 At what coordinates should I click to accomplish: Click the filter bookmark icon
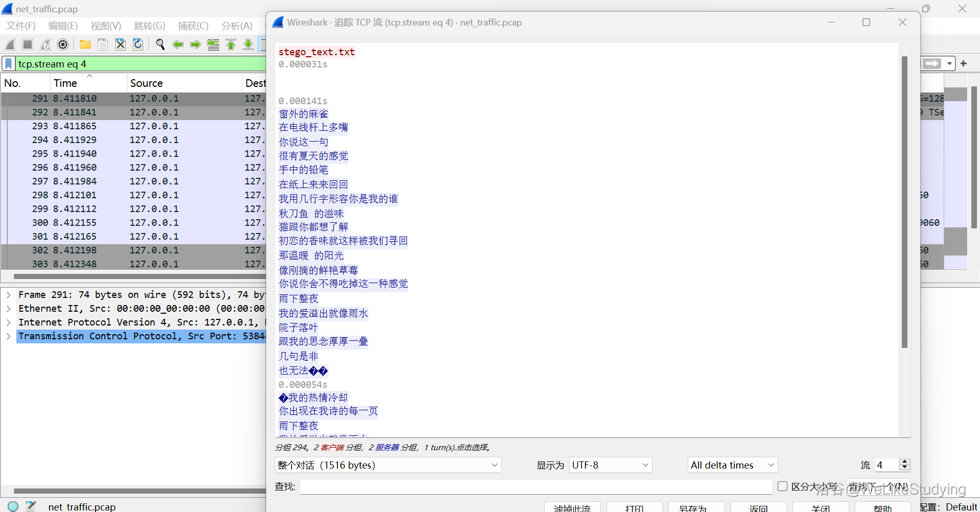tap(9, 64)
